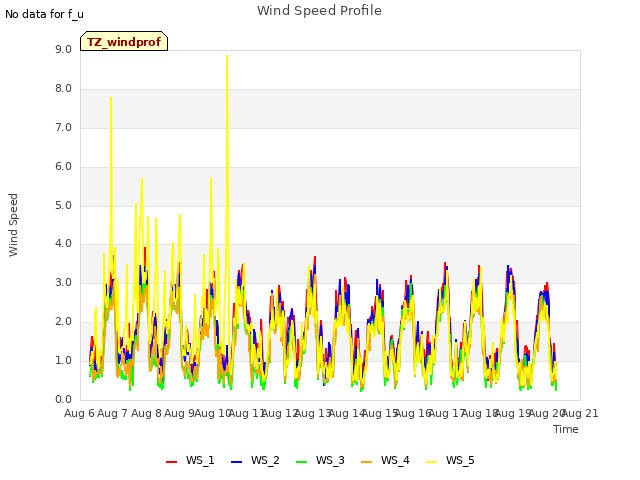The width and height of the screenshot is (640, 480).
Task: Click the 6.0 y-axis tick label
Action: click(63, 167)
